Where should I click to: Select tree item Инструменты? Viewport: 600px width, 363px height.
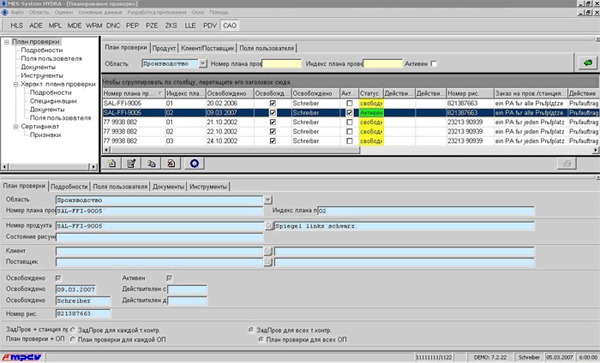point(42,76)
